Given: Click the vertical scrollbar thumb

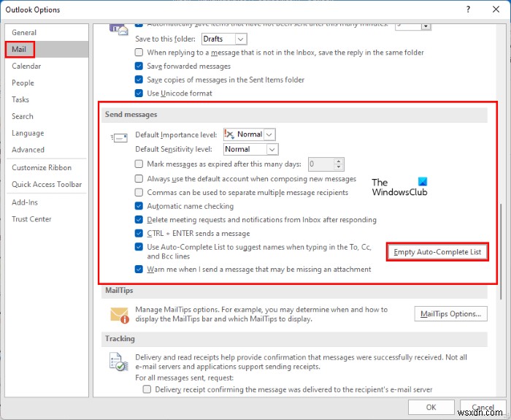Looking at the screenshot, I should tap(501, 251).
